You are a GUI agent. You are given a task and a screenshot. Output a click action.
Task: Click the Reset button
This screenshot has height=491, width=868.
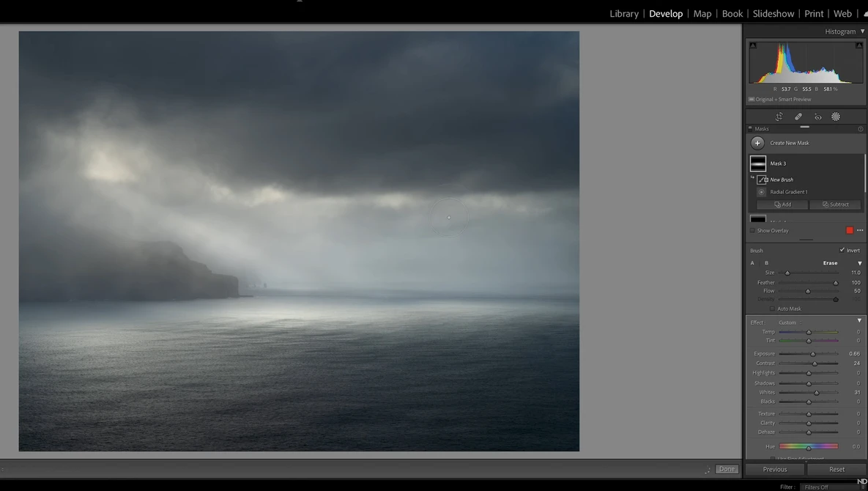[x=837, y=470]
